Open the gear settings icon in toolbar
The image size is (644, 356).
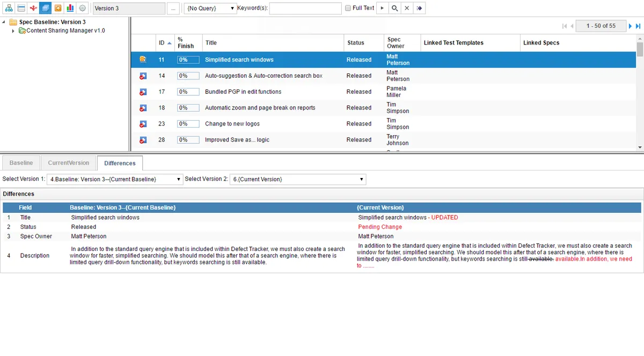[82, 8]
